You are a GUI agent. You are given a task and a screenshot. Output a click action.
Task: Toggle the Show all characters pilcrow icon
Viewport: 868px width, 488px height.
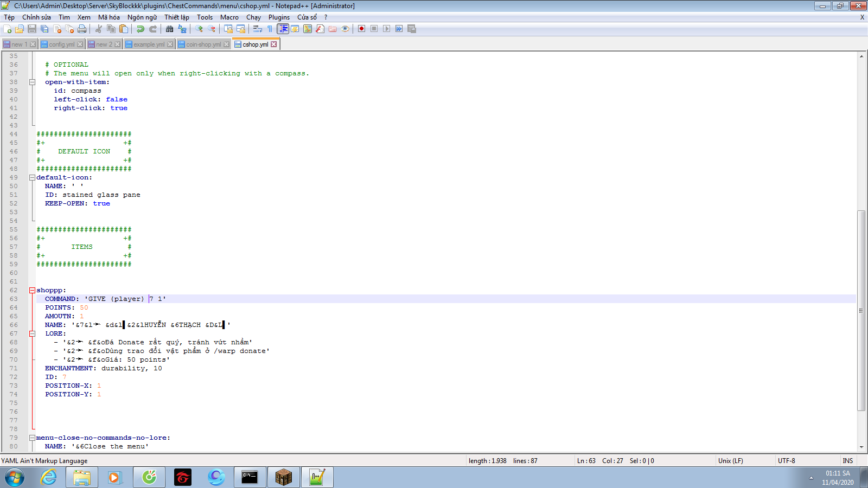[270, 29]
